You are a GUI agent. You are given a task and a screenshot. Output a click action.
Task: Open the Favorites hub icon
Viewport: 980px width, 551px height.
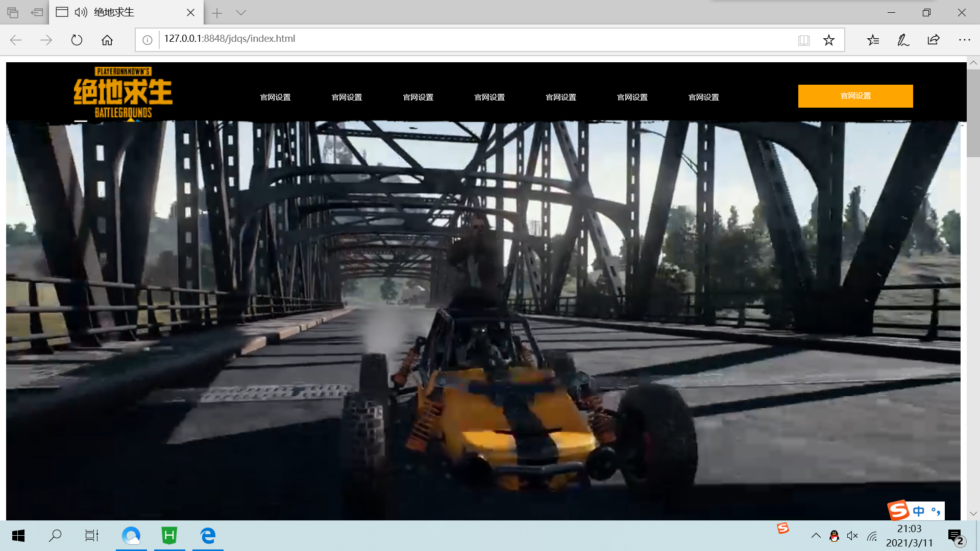873,40
